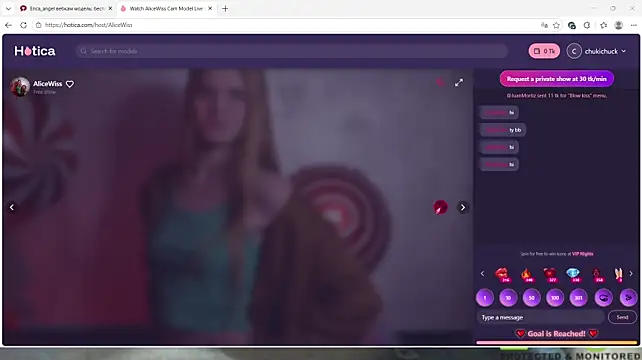Open AliceWiss profile avatar thumbnail

tap(20, 87)
